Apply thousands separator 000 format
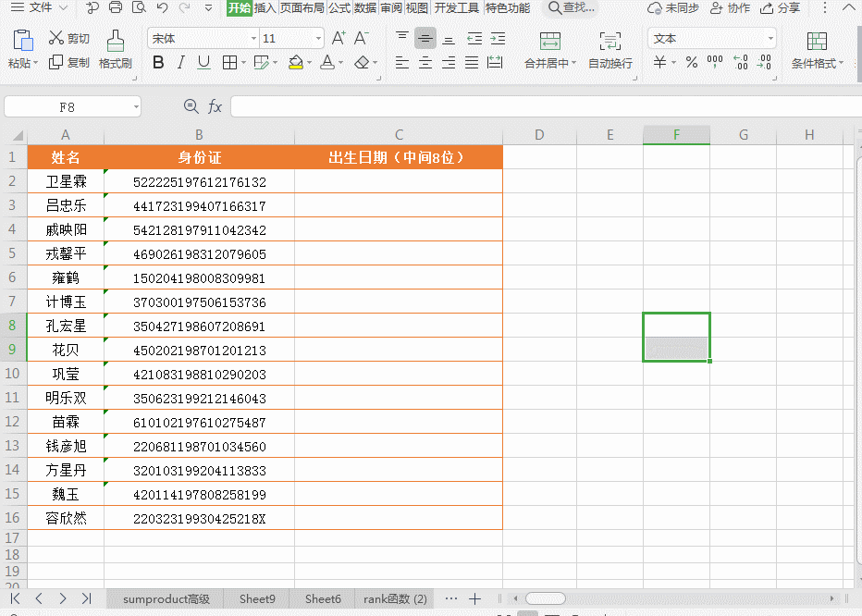The width and height of the screenshot is (862, 616). click(715, 62)
